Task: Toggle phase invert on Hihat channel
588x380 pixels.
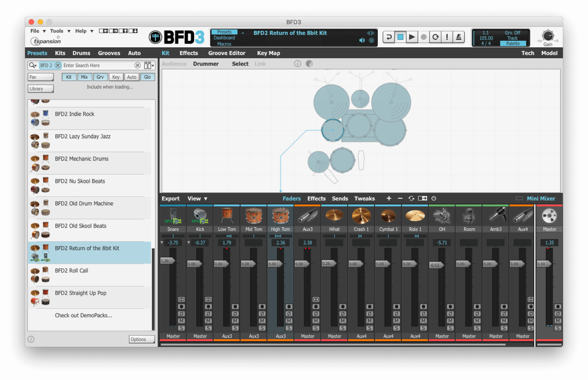Action: pos(343,314)
